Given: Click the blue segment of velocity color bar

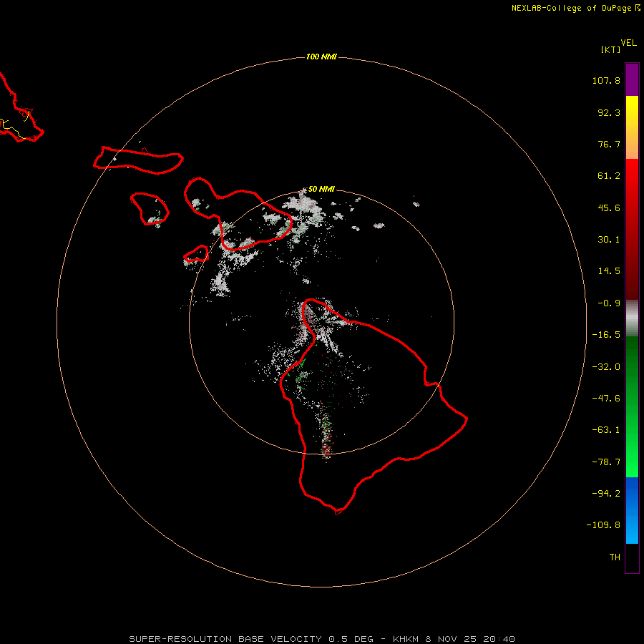Looking at the screenshot, I should pos(632,510).
